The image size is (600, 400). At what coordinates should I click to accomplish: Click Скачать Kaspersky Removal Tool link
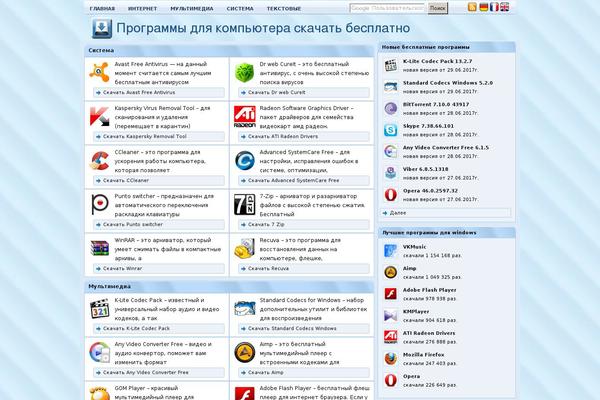(158, 137)
